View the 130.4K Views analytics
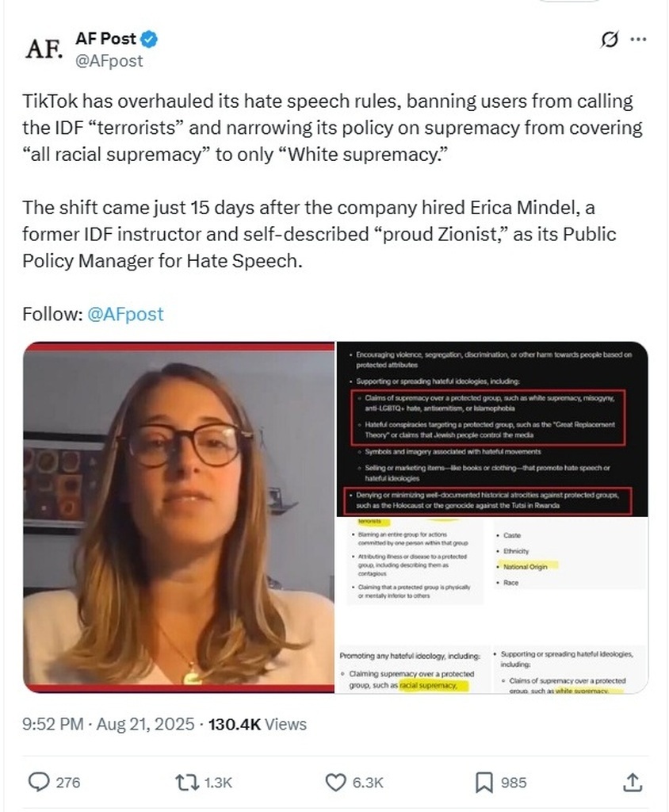The height and width of the screenshot is (812, 669). [x=258, y=724]
